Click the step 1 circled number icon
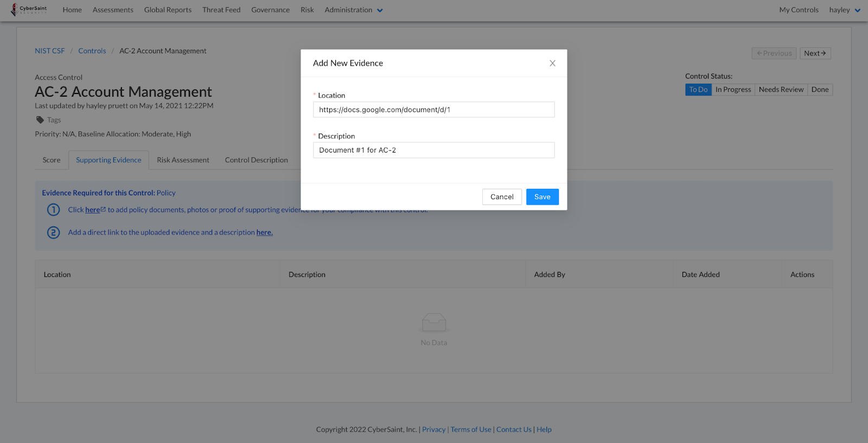Image resolution: width=868 pixels, height=443 pixels. 53,210
